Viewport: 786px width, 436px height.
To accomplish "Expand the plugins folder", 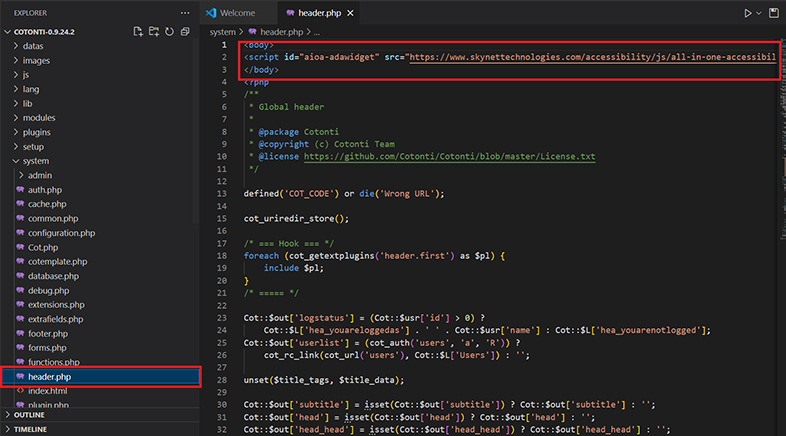I will coord(36,132).
